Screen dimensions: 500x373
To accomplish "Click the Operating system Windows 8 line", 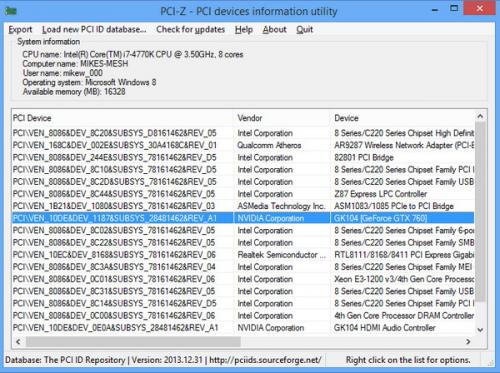I will pos(89,82).
